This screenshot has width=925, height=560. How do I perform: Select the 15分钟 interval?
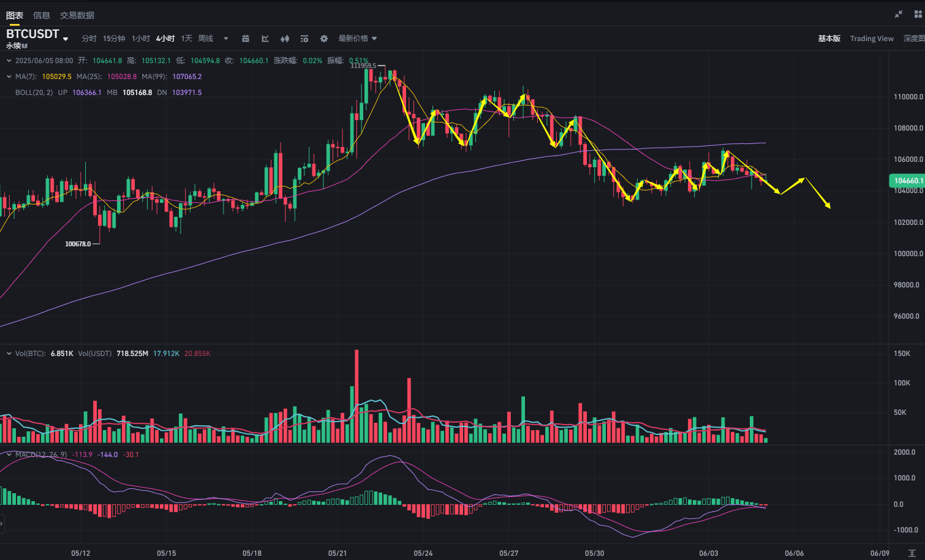tap(114, 39)
